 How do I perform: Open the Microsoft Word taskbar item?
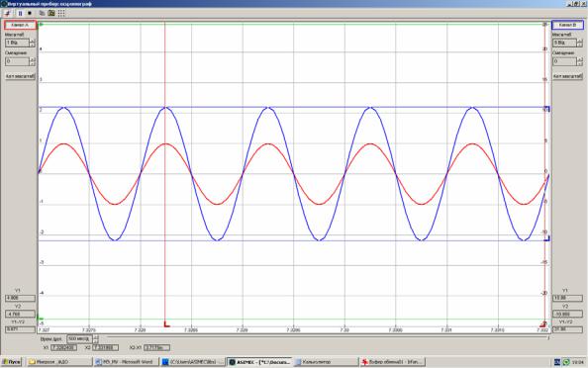pos(126,362)
